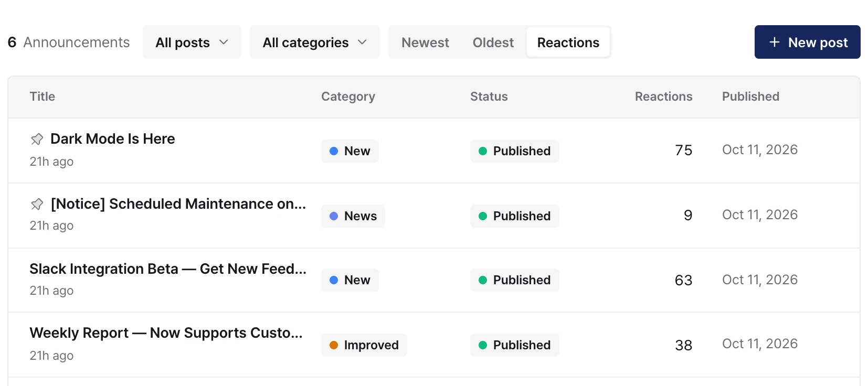Open the Dark Mode Is Here post
Viewport: 868px width, 386px height.
click(x=113, y=138)
